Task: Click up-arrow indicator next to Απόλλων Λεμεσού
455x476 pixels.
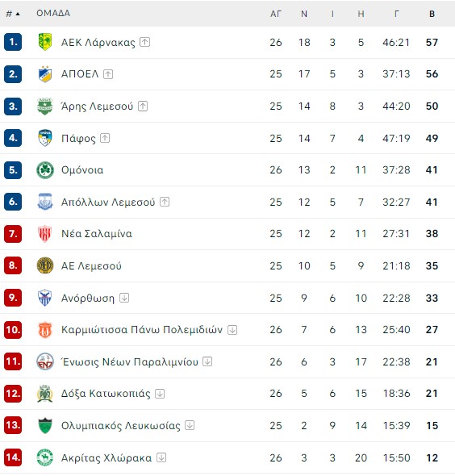Action: (x=165, y=202)
